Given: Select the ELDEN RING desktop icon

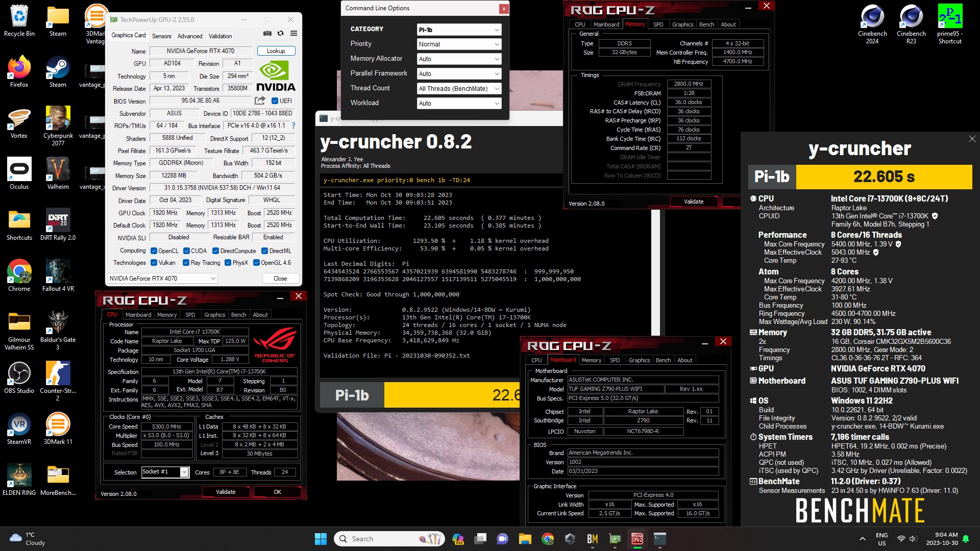Looking at the screenshot, I should click(x=19, y=480).
